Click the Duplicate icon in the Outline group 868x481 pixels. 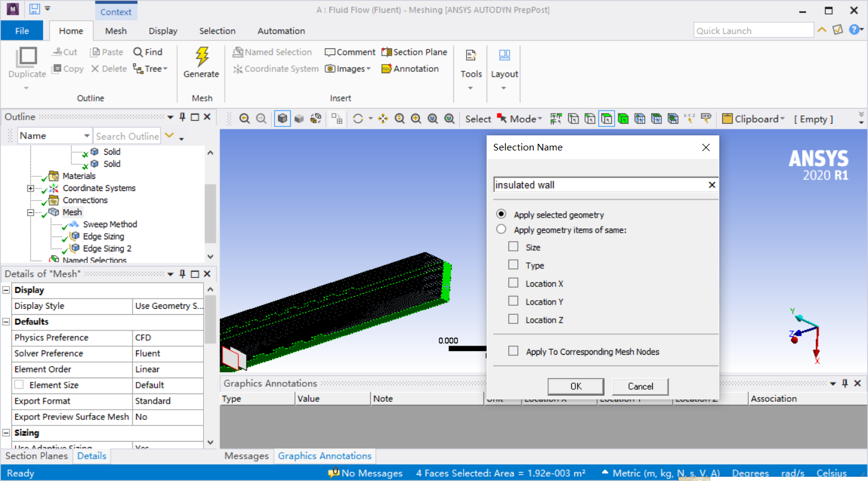(x=27, y=57)
